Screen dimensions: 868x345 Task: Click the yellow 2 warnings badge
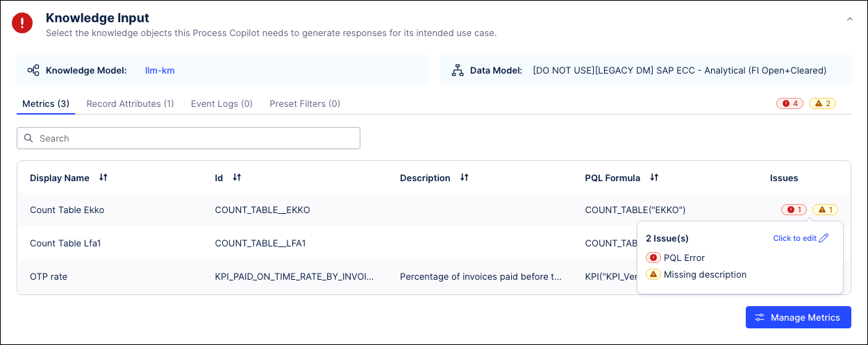(822, 103)
